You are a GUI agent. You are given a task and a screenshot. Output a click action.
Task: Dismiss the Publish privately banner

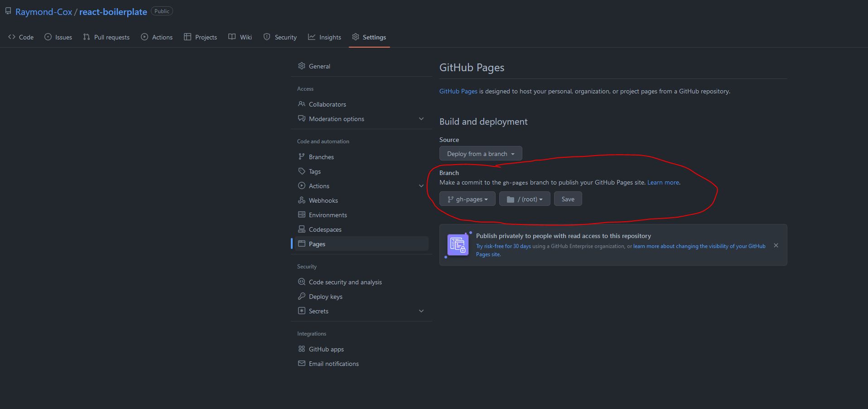tap(776, 245)
